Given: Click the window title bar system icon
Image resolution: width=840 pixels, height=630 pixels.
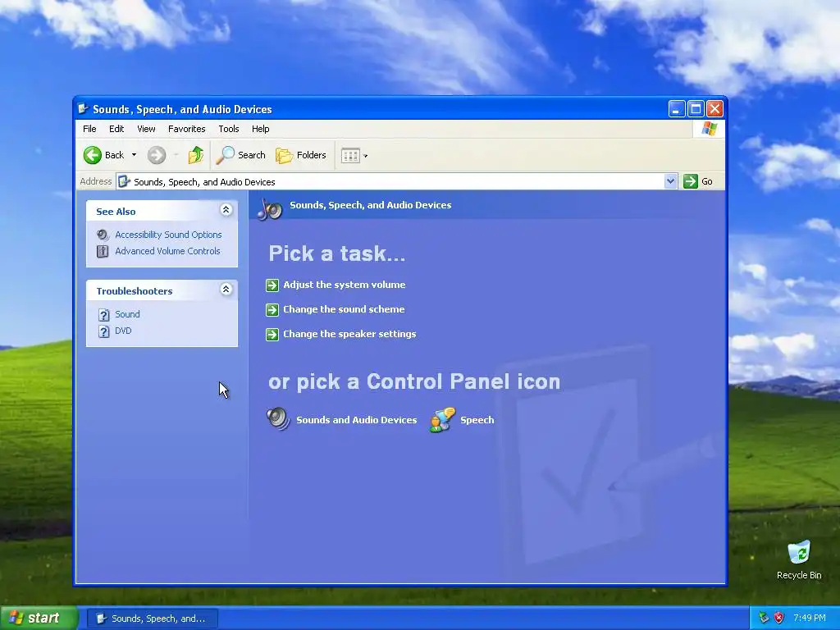Looking at the screenshot, I should (x=83, y=109).
